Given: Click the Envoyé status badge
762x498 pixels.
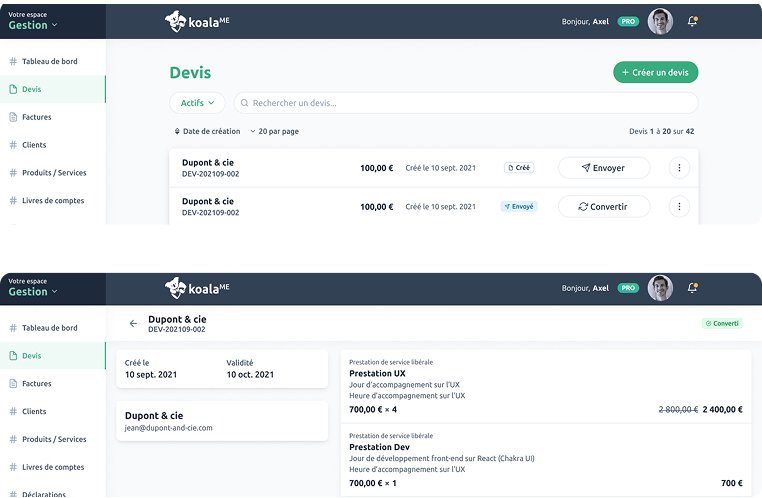Looking at the screenshot, I should point(519,207).
